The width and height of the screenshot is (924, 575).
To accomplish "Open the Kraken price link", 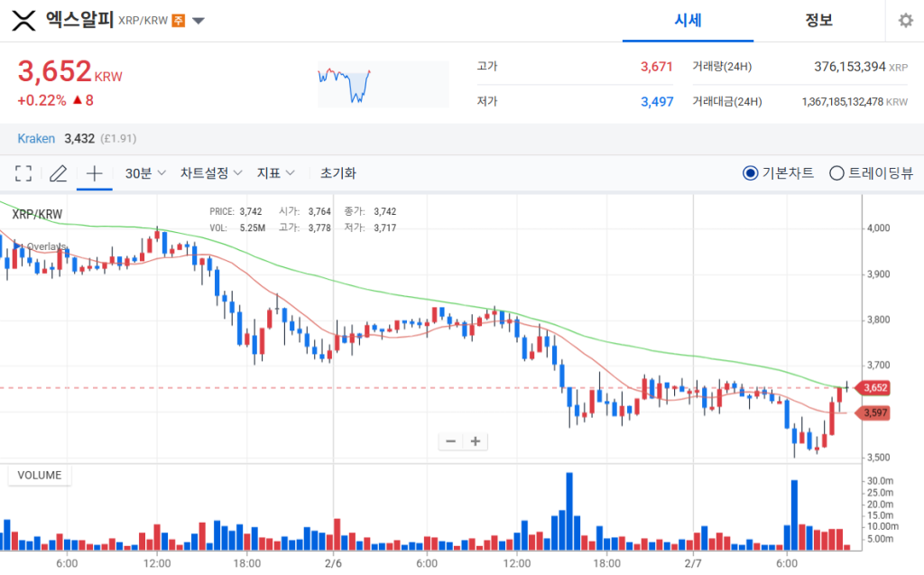I will point(36,139).
